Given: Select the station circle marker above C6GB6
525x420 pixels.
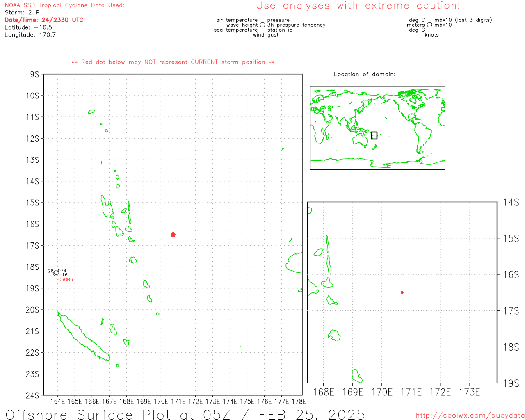Looking at the screenshot, I should [56, 273].
